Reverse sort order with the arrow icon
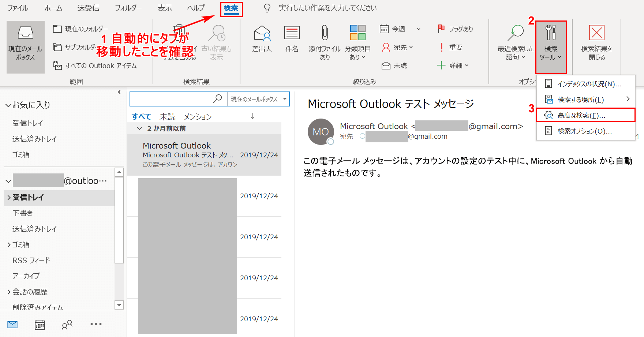 tap(252, 116)
